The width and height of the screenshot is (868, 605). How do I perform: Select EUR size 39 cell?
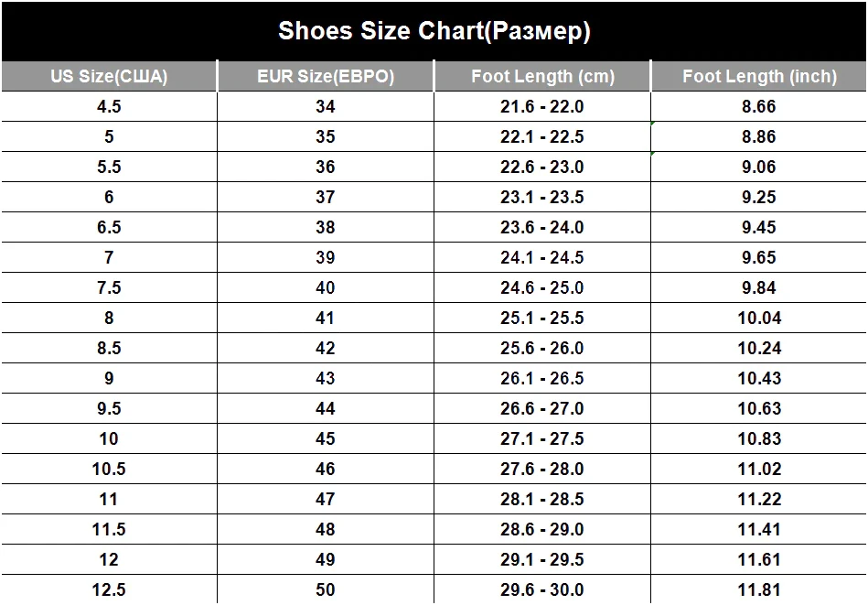[326, 257]
